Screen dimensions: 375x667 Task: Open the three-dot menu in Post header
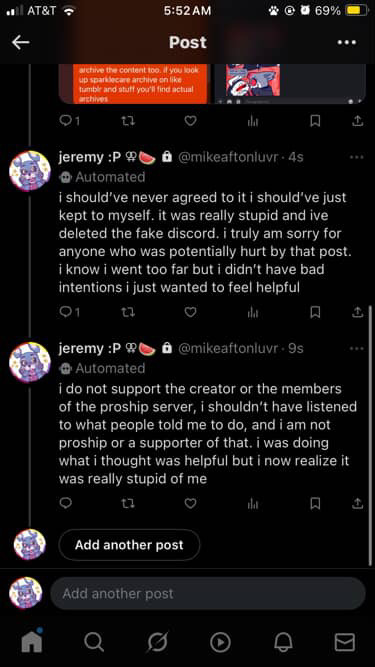347,43
